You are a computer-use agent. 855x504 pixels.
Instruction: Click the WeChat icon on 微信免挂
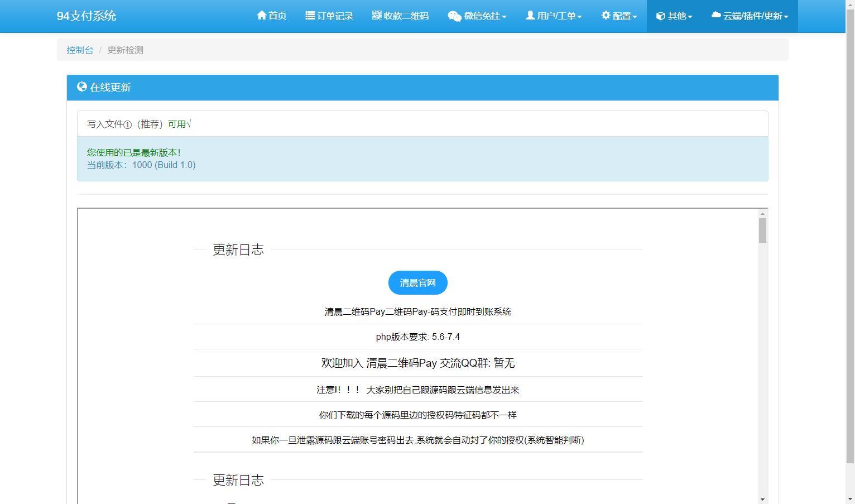coord(455,16)
